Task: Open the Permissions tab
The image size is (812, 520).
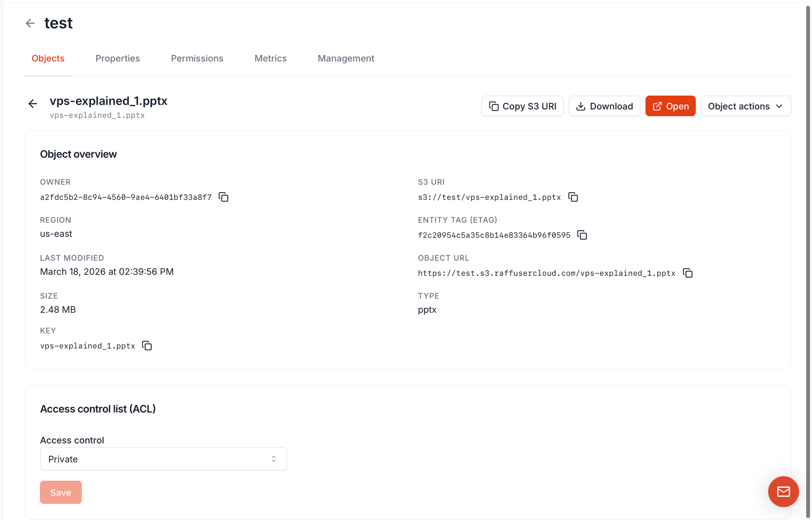Action: tap(197, 58)
